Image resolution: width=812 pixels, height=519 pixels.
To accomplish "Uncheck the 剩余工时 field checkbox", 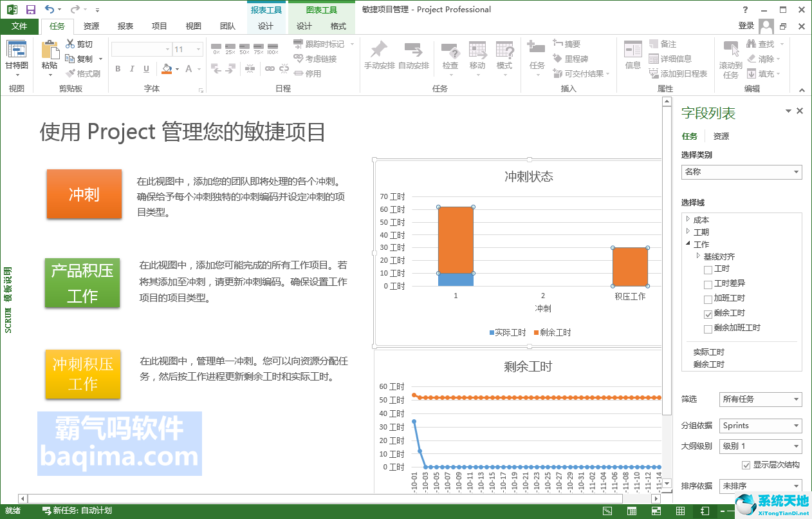I will coord(708,314).
